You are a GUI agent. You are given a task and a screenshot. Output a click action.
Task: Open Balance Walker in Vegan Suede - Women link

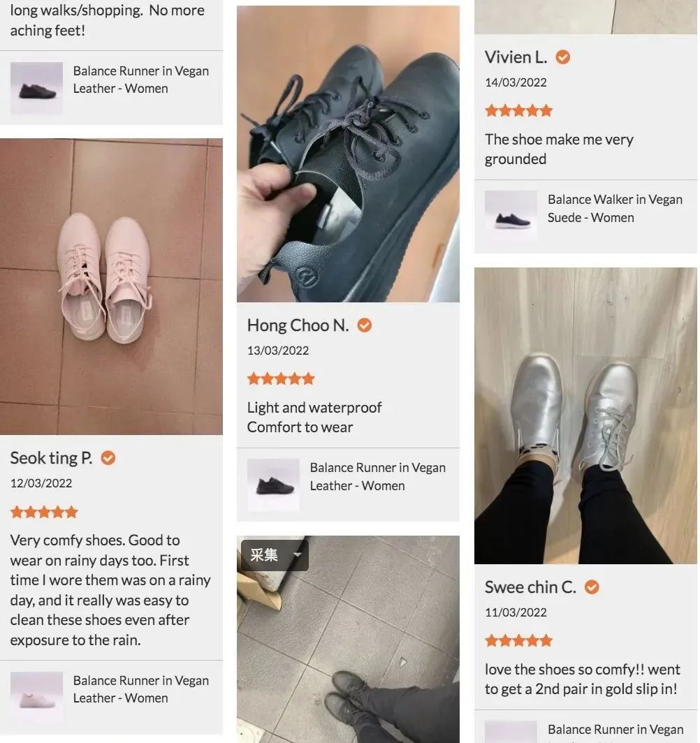(615, 209)
